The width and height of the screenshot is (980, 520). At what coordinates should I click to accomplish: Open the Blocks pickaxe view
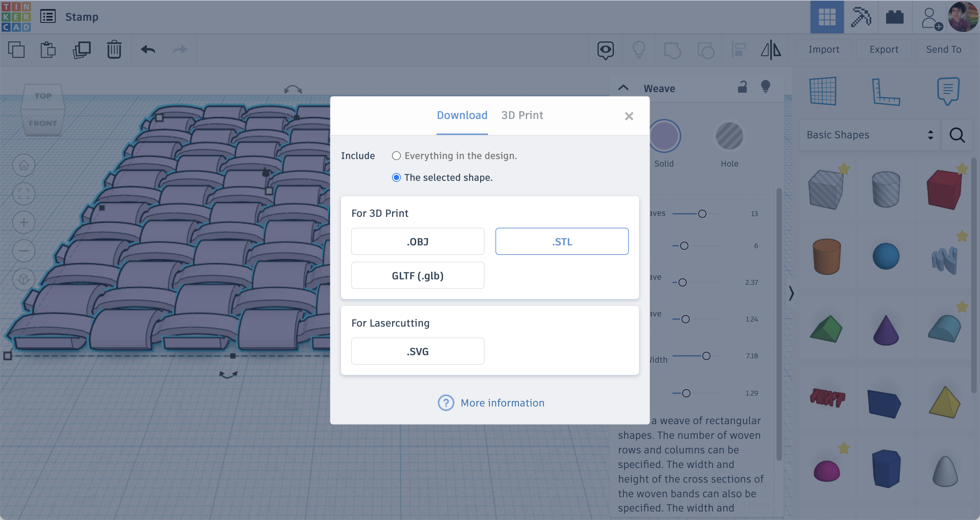861,17
